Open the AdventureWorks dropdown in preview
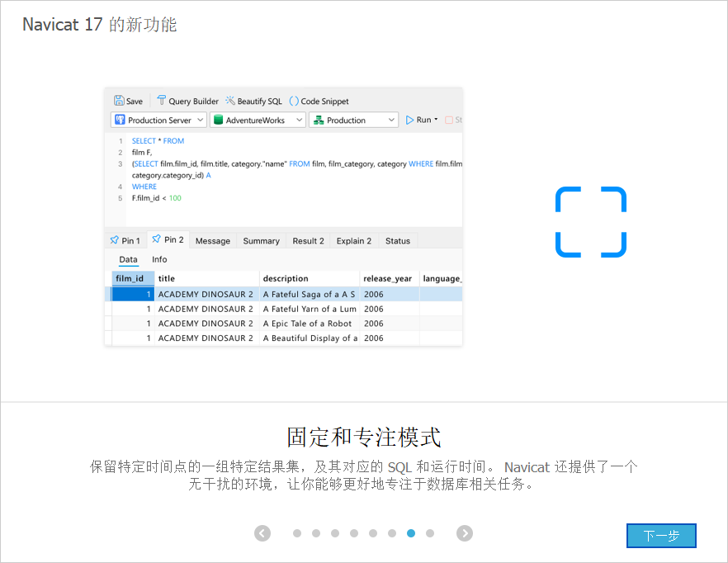Image resolution: width=728 pixels, height=563 pixels. coord(258,120)
